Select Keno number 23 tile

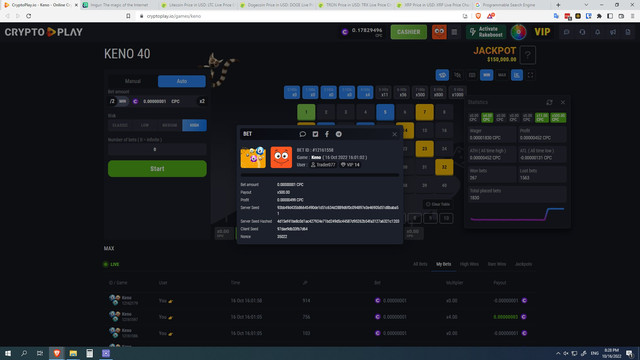click(424, 149)
